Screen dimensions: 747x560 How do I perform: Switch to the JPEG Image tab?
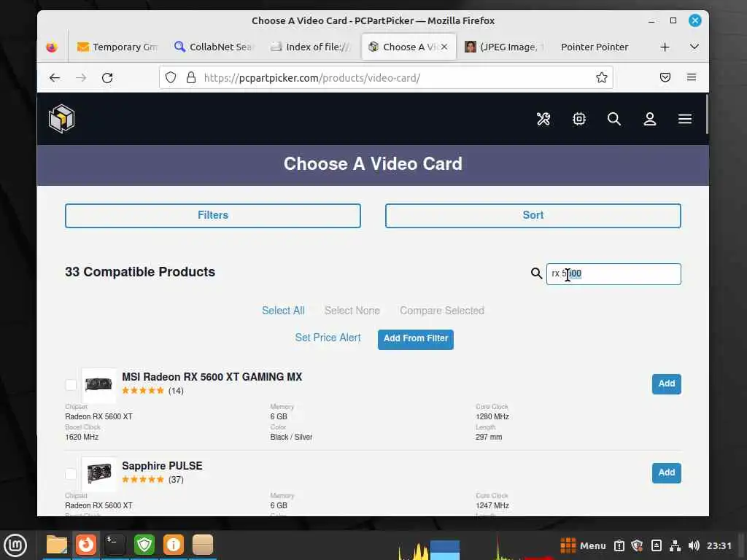pos(504,47)
